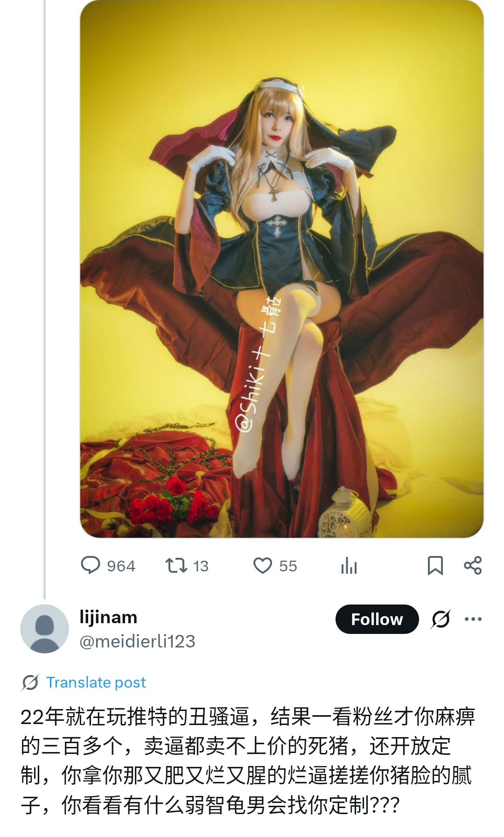Viewport: 504px width, 837px height.
Task: Tap the Grok icon left of Translate post
Action: (30, 682)
